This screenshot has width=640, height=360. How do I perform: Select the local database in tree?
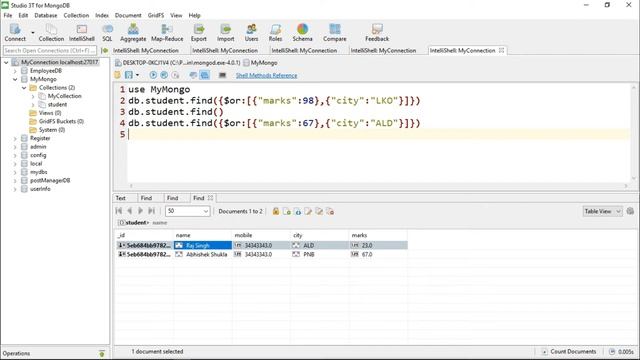[36, 164]
